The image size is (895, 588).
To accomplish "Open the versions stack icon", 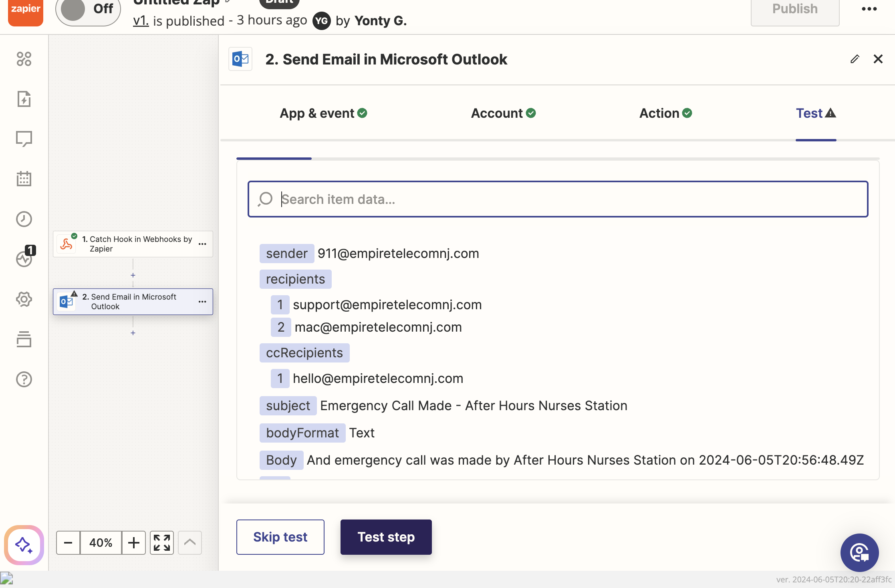I will pyautogui.click(x=24, y=339).
